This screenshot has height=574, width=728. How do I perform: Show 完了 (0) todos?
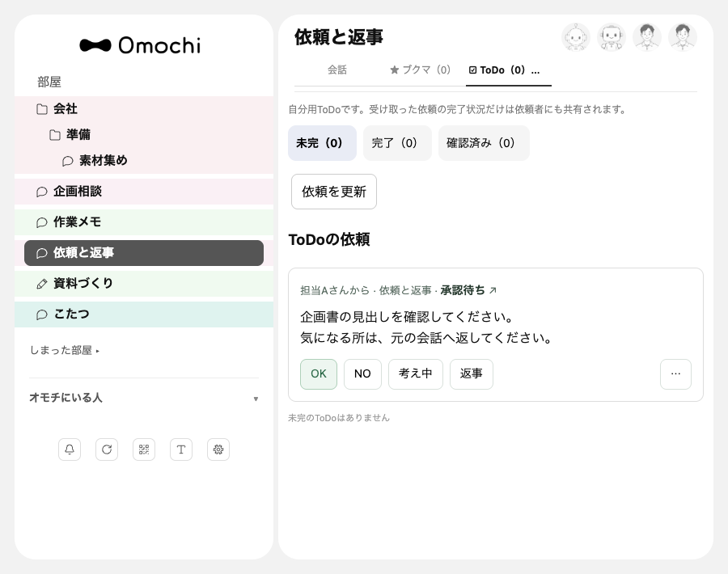pos(397,143)
